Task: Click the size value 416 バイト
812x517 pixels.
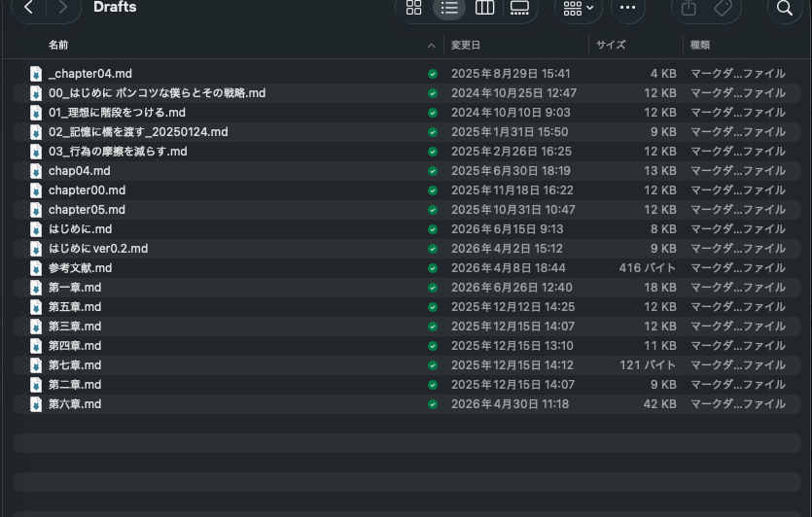Action: [x=648, y=268]
